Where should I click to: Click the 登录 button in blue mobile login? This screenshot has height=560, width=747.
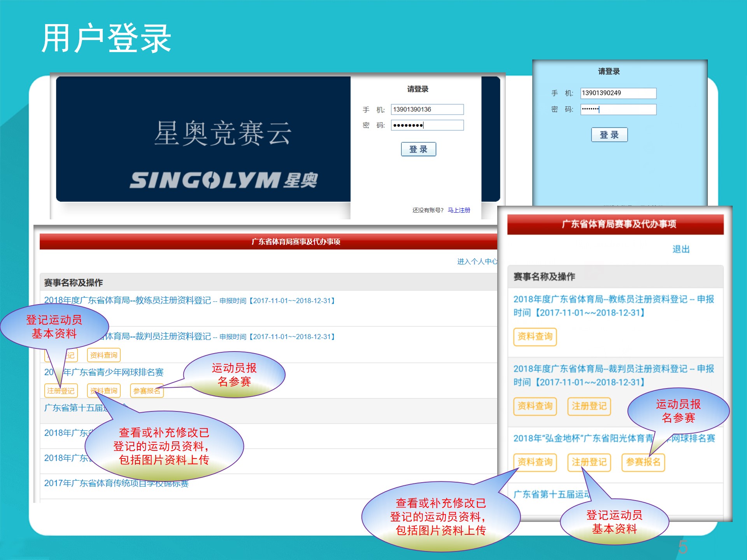pos(609,135)
